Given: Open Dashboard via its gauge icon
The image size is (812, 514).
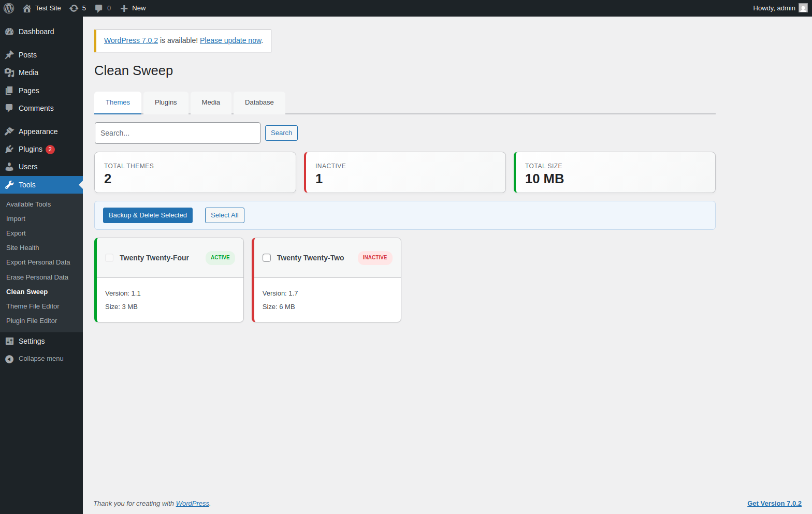Looking at the screenshot, I should pyautogui.click(x=9, y=32).
